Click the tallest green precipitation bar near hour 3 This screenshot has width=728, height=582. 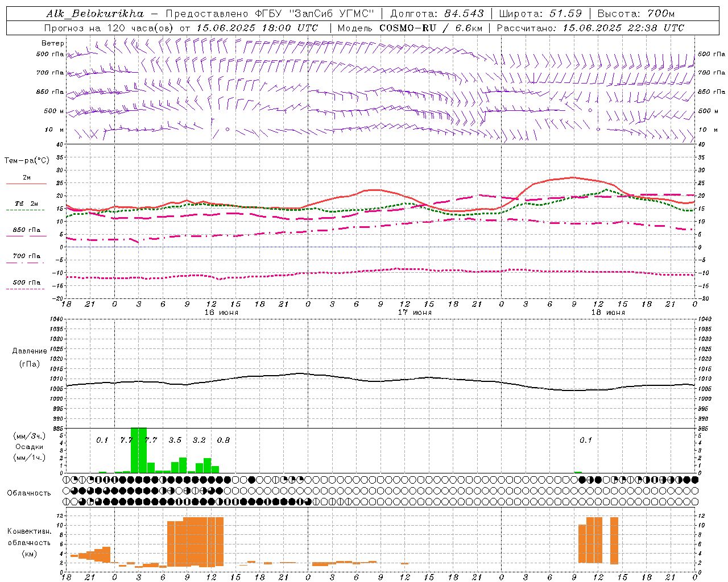(139, 450)
